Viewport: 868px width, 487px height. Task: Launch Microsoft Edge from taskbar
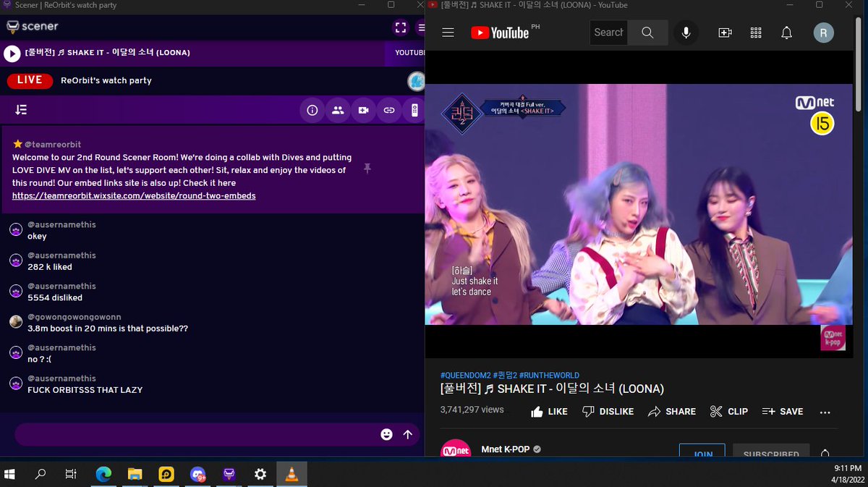tap(103, 474)
